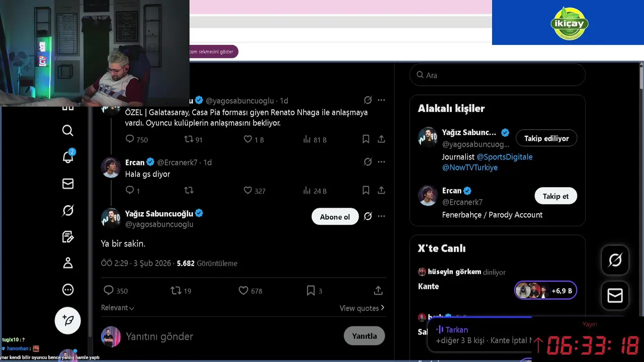The height and width of the screenshot is (362, 644).
Task: Open Ercan avatar in Alakalı kişiler panel
Action: tap(428, 196)
